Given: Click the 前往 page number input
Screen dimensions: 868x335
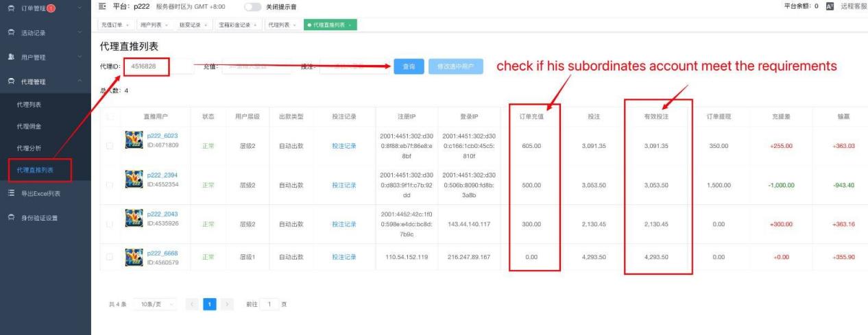Looking at the screenshot, I should coord(270,303).
